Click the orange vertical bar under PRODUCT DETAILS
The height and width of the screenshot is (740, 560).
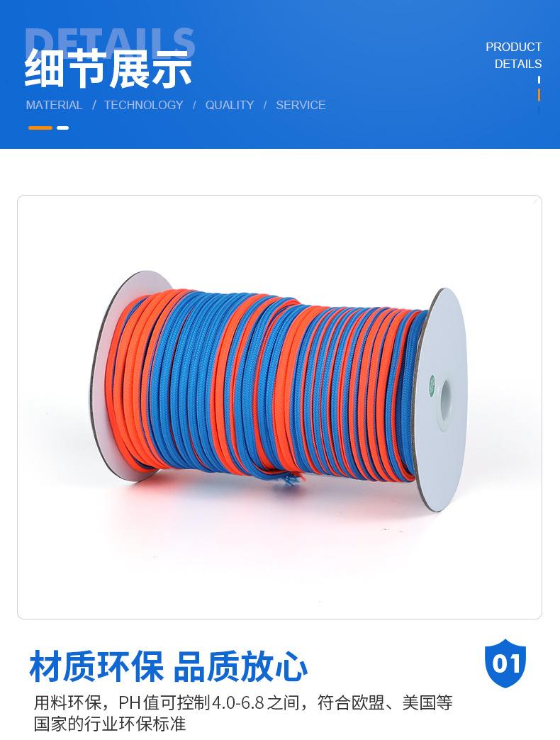click(x=539, y=95)
